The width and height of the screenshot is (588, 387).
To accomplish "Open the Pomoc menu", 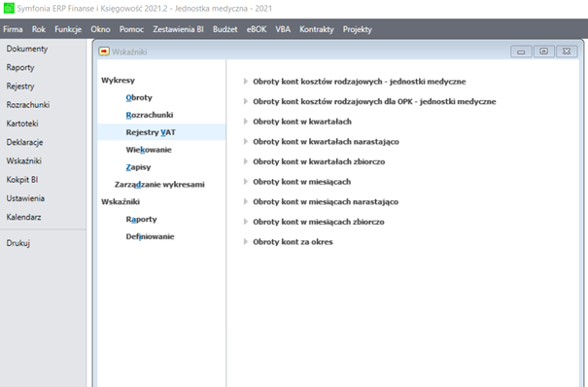I will [131, 29].
